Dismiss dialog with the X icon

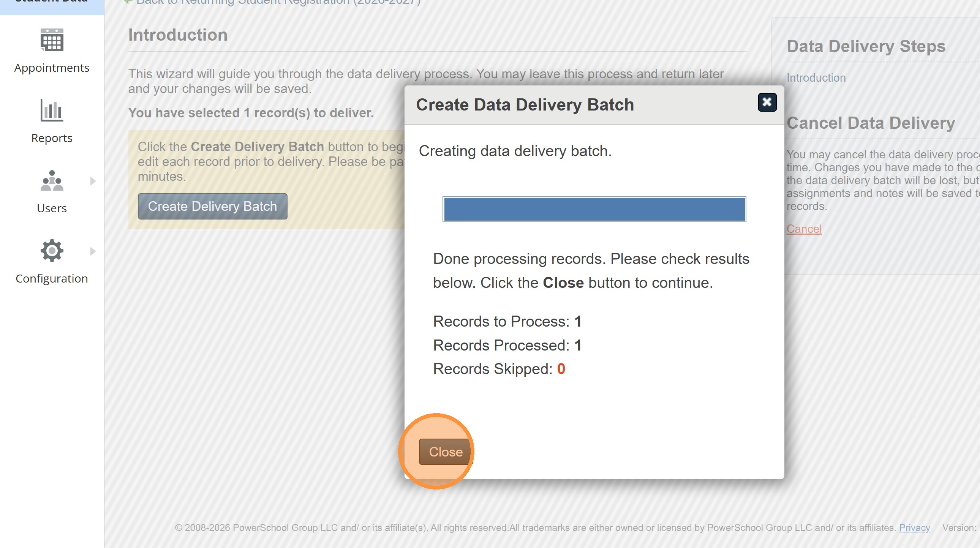767,102
